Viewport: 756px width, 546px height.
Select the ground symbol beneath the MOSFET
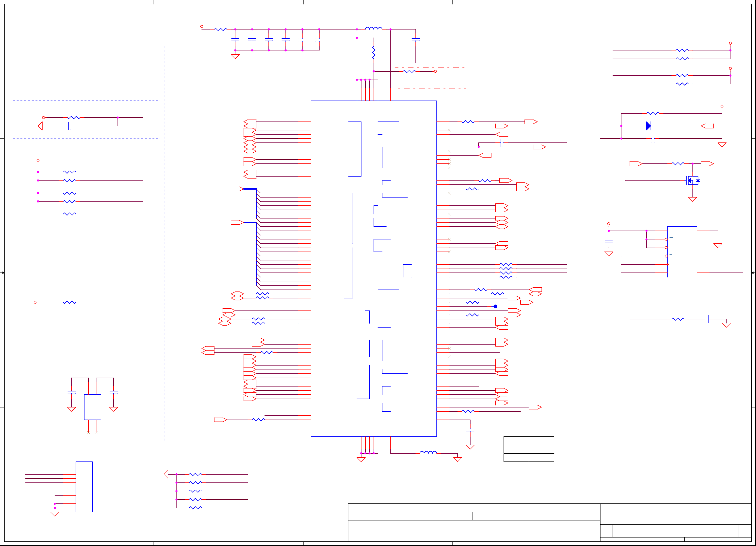pos(693,199)
